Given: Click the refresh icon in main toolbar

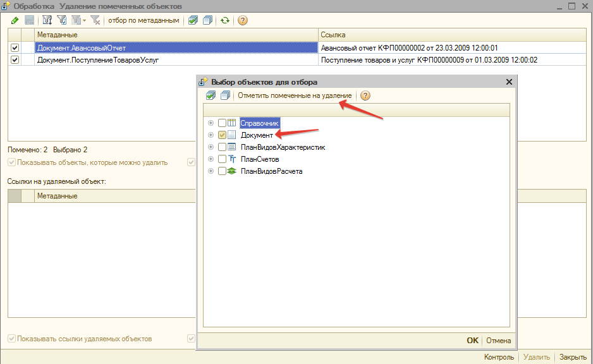Looking at the screenshot, I should click(x=224, y=20).
